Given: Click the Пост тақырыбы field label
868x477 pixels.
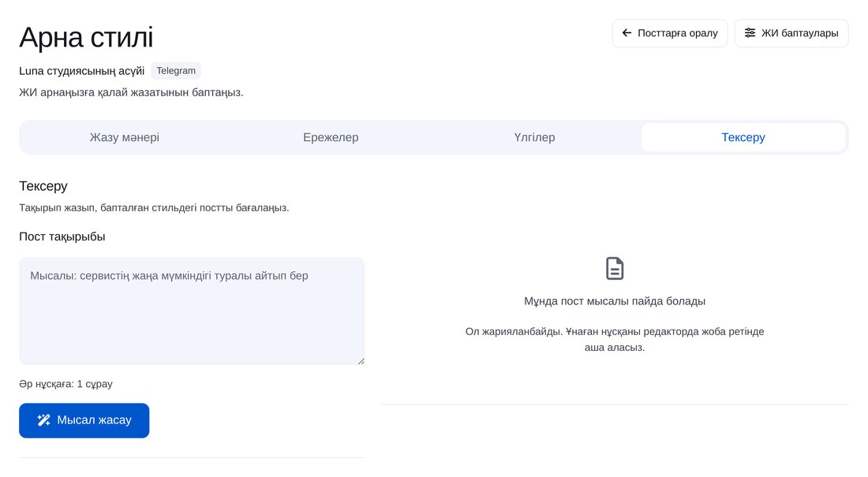Looking at the screenshot, I should [62, 237].
